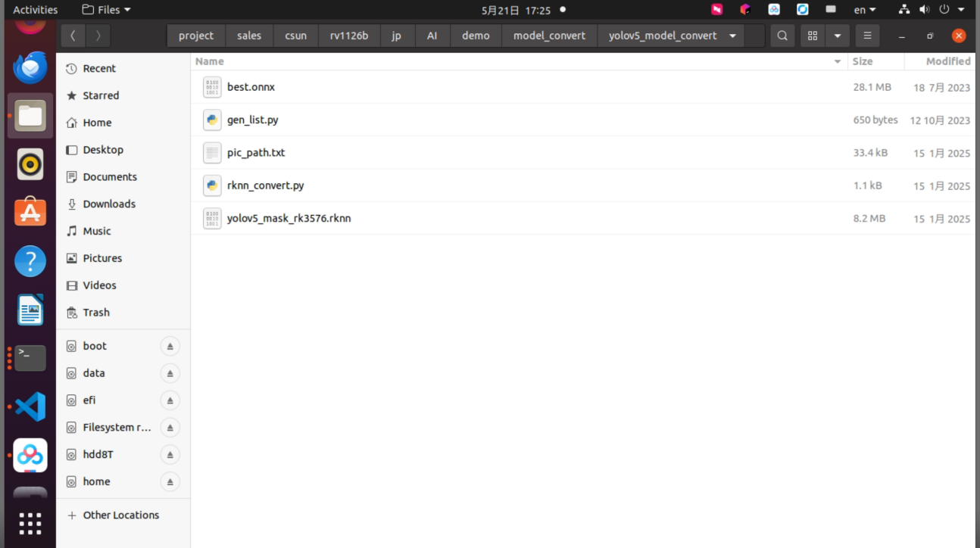The width and height of the screenshot is (980, 548).
Task: Open the en input language menu
Action: pyautogui.click(x=865, y=10)
